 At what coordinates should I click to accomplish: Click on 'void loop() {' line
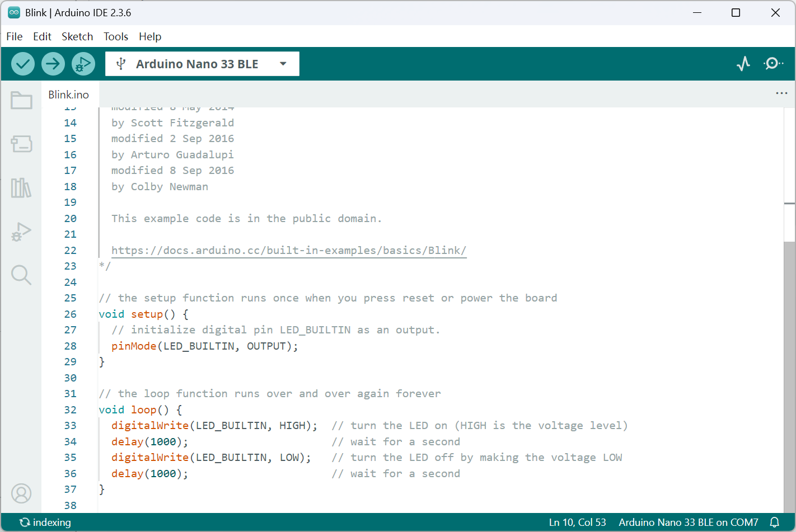point(141,410)
